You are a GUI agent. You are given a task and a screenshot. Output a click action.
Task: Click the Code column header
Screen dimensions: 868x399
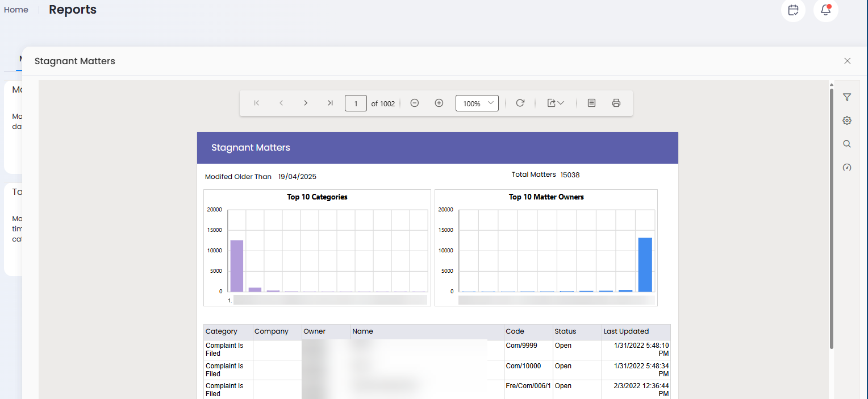(528, 331)
